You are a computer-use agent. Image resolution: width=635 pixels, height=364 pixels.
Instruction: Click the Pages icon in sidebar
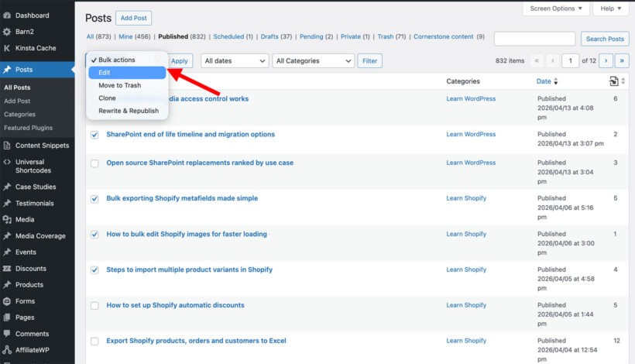[7, 318]
